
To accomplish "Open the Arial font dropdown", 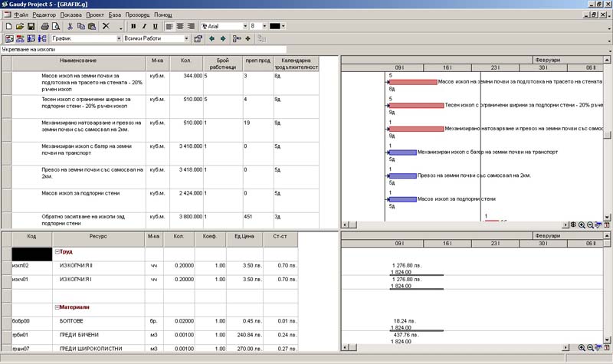I will pyautogui.click(x=245, y=26).
